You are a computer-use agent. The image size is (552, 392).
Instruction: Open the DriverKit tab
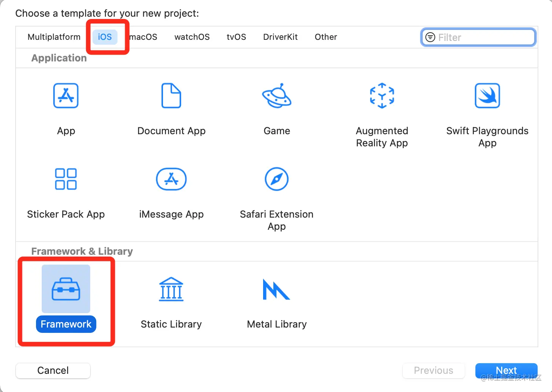[x=281, y=37]
